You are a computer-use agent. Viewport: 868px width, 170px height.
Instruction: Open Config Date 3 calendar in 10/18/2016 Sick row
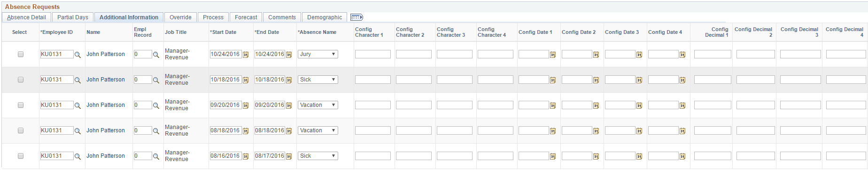tap(639, 80)
